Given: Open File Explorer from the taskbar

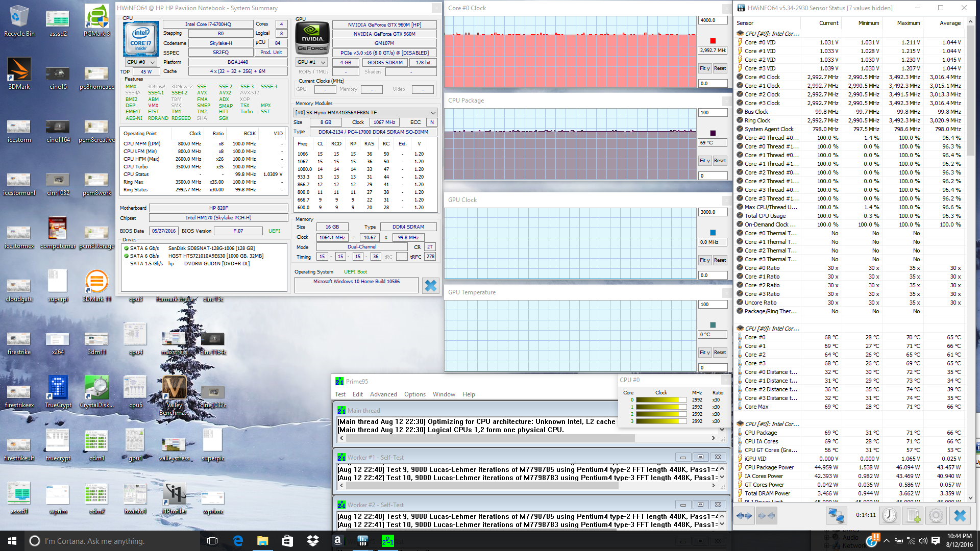Looking at the screenshot, I should pos(263,541).
